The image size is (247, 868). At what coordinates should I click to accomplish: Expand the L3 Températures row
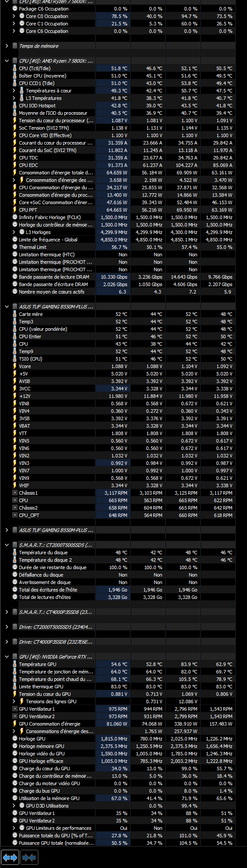[x=14, y=98]
